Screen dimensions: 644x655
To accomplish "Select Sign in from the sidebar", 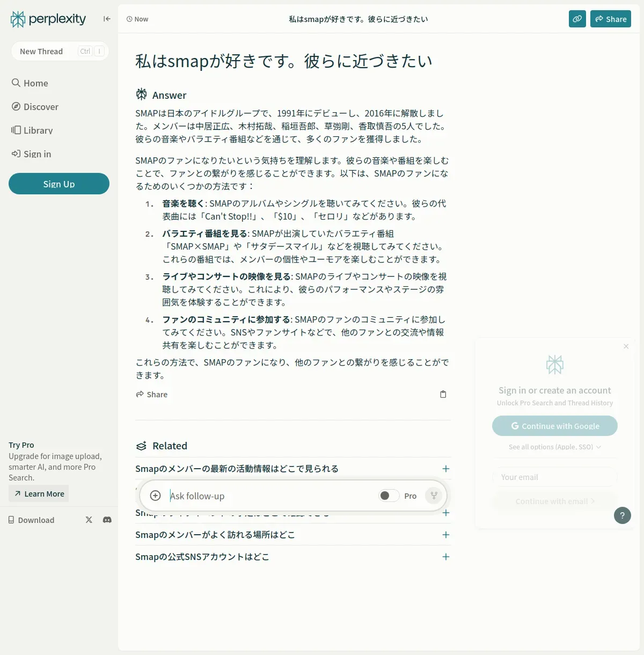I will (x=32, y=154).
